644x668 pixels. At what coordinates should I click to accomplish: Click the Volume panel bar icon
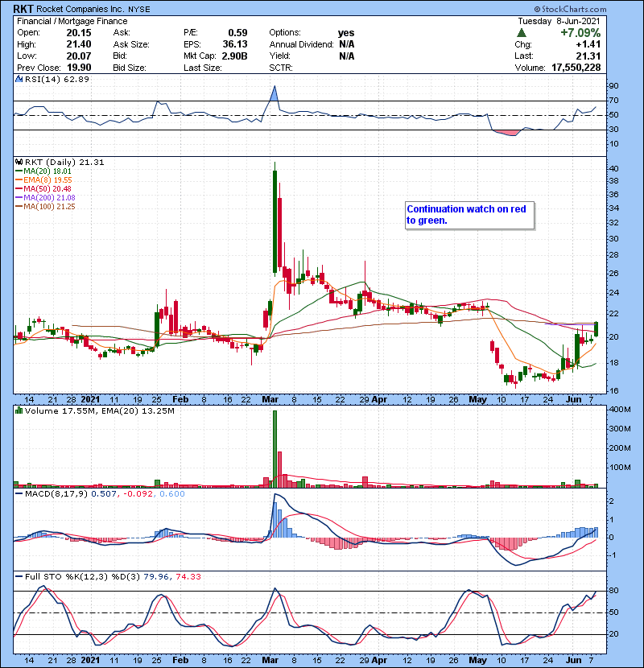tap(19, 410)
